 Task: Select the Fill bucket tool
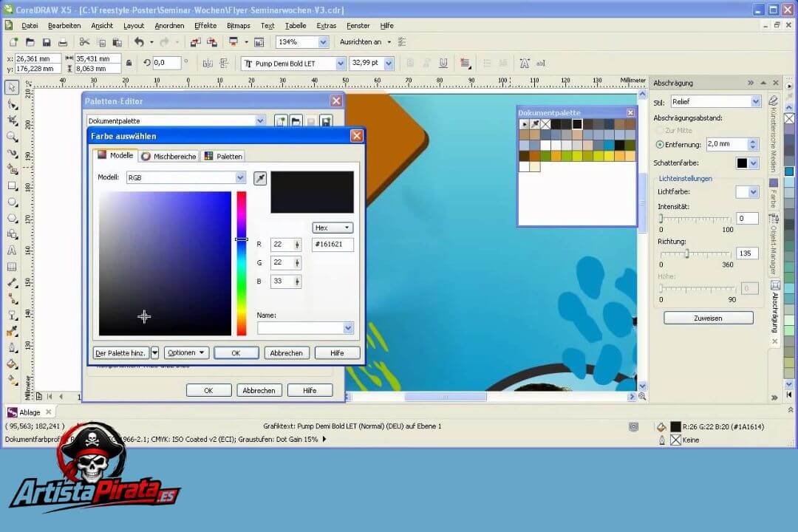pyautogui.click(x=13, y=364)
